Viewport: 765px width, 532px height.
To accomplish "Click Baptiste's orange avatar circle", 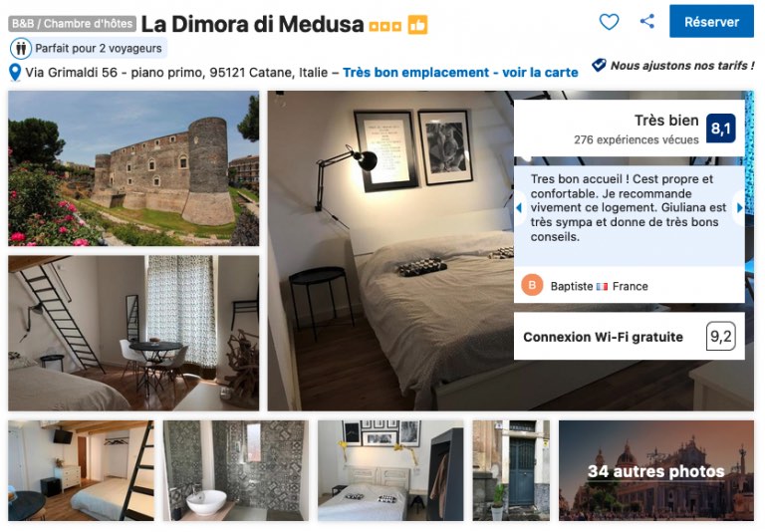I will tap(532, 285).
